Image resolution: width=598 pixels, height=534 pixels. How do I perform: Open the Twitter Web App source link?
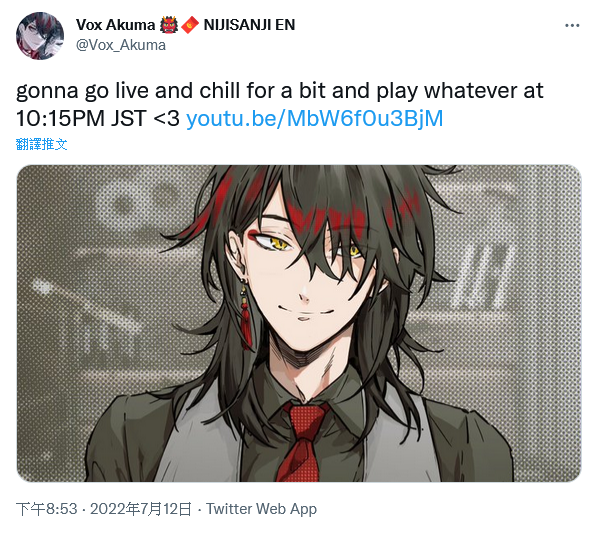tap(261, 509)
